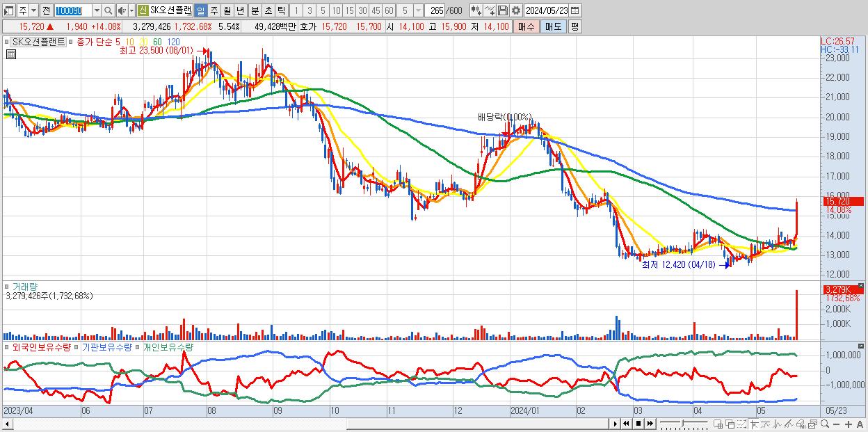This screenshot has height=432, width=868.
Task: Click the magnifier stock search icon
Action: click(x=108, y=10)
